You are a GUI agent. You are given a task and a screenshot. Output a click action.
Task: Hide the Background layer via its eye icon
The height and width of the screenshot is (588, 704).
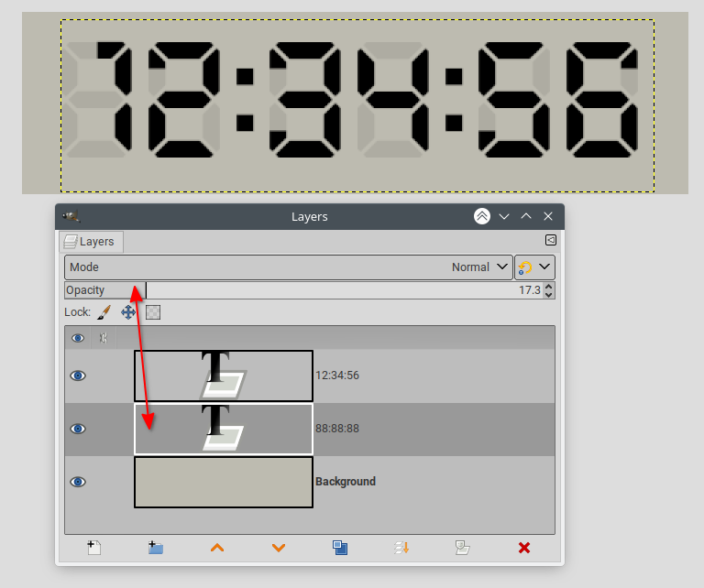(78, 482)
